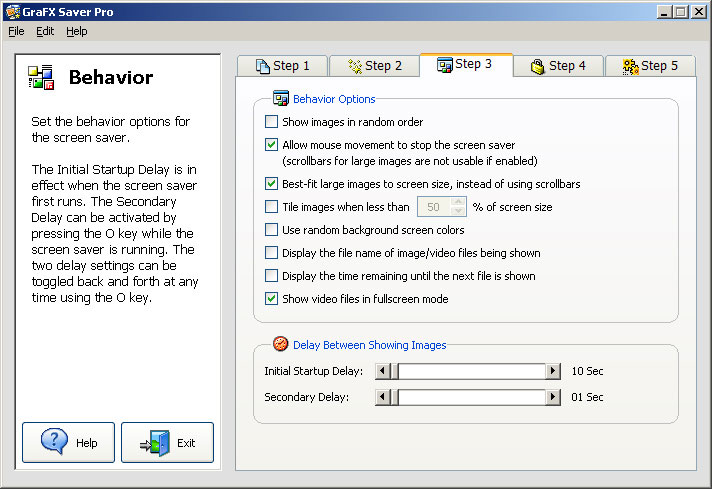
Task: Uncheck Best-fit large images to screen size
Action: 272,184
